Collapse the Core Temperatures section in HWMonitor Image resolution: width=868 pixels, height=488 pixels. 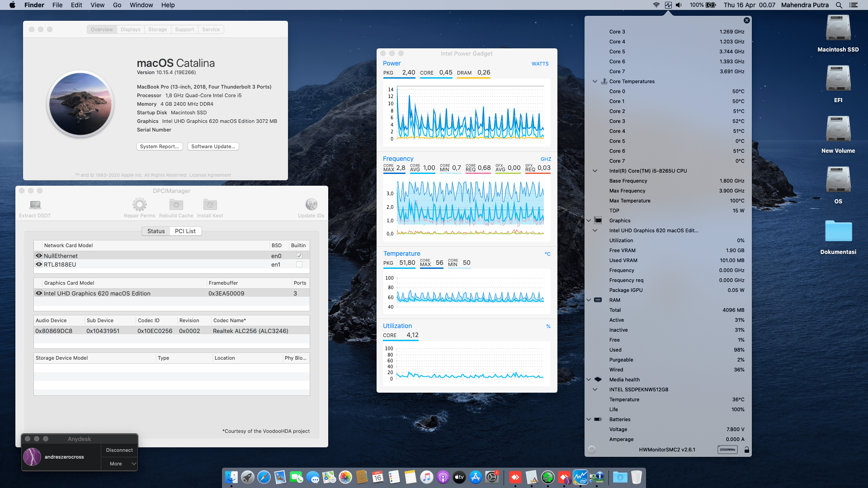click(594, 81)
